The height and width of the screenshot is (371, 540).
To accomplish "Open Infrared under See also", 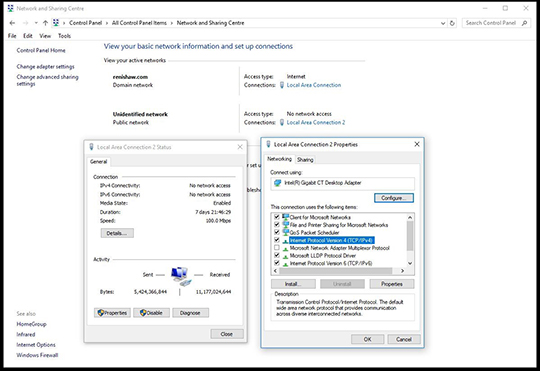I will (26, 334).
